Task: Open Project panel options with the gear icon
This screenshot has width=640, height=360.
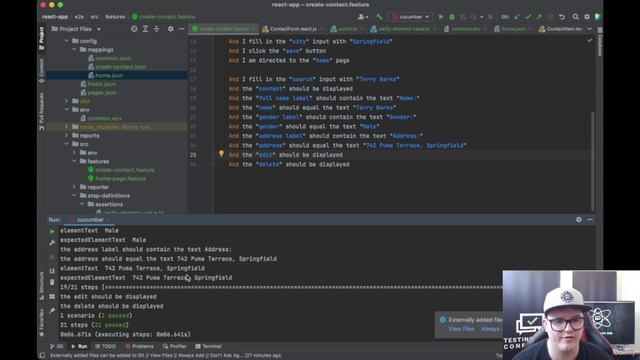Action: [x=171, y=29]
